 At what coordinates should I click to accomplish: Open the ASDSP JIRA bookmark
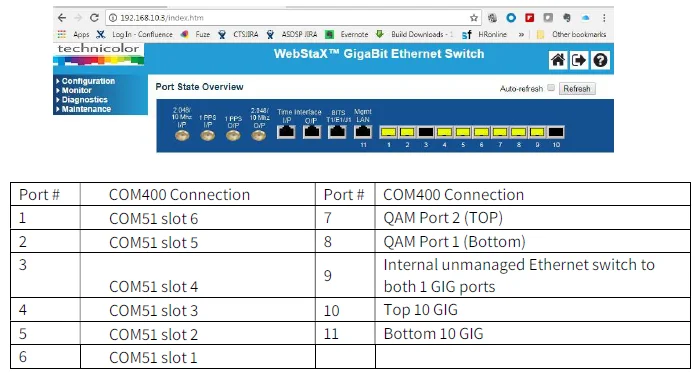pyautogui.click(x=292, y=34)
